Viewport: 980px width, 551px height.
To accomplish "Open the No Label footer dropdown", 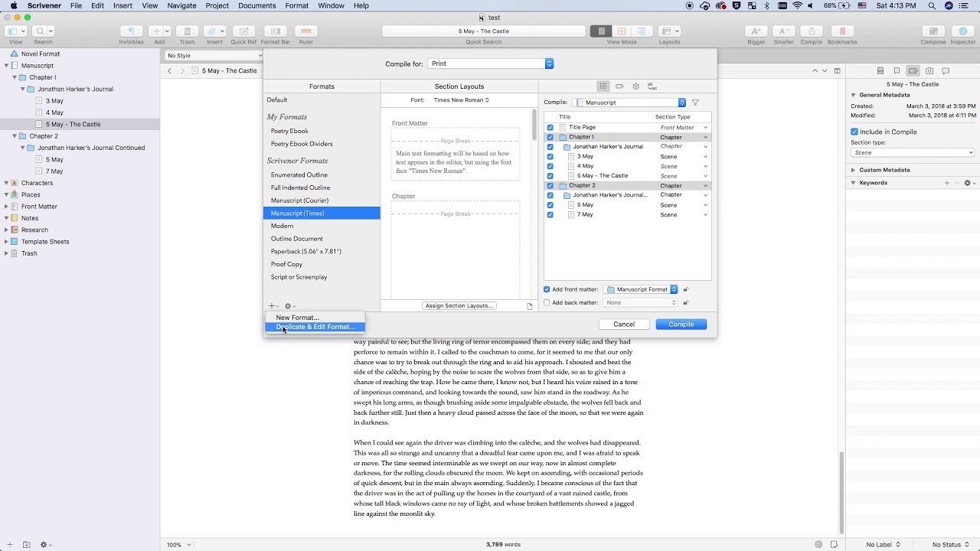I will click(x=882, y=545).
